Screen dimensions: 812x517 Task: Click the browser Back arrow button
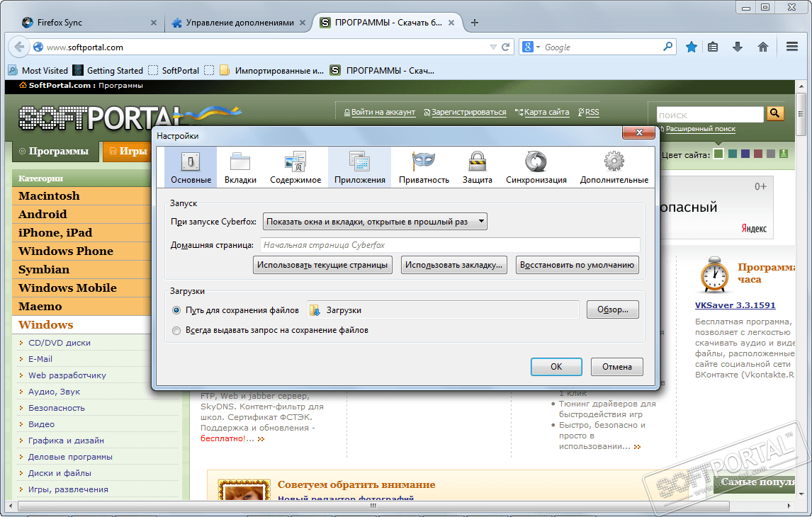click(x=19, y=47)
